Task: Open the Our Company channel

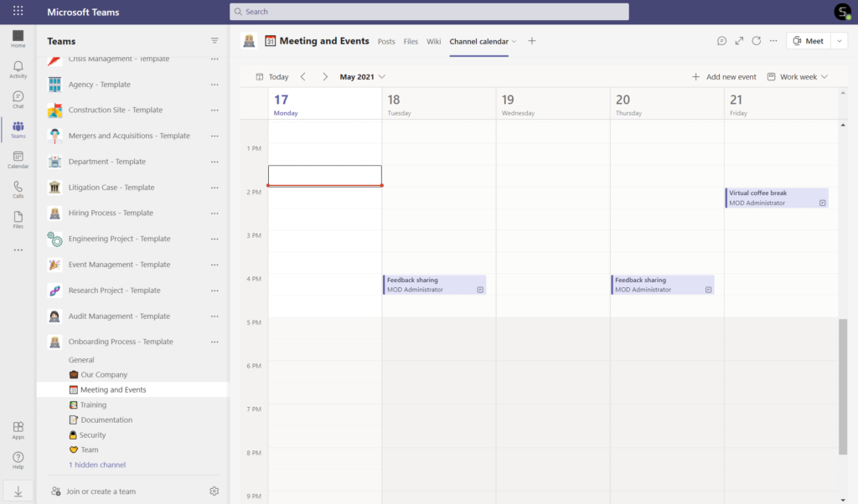Action: point(99,374)
